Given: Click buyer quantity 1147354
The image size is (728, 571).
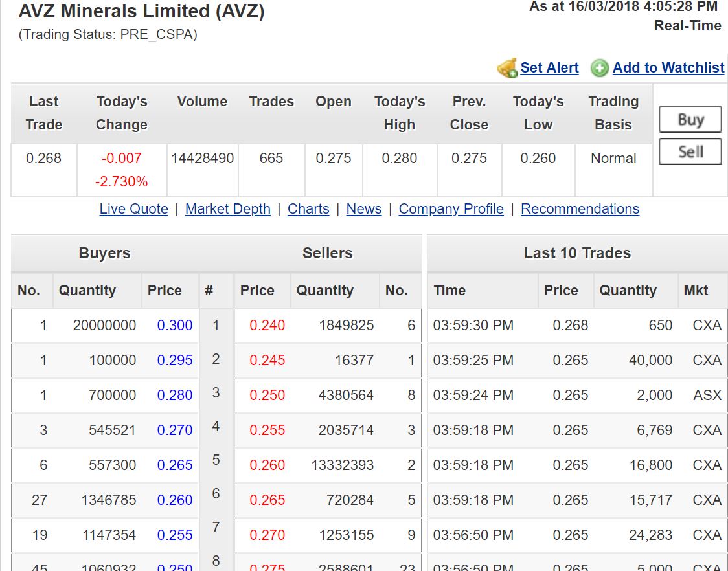Looking at the screenshot, I should [109, 535].
